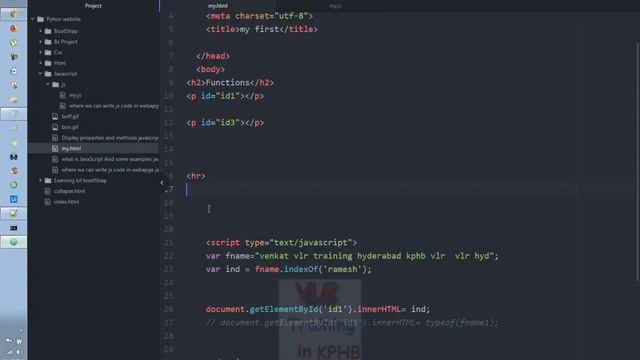The height and width of the screenshot is (360, 640).
Task: Open my.js in the js folder
Action: (75, 95)
